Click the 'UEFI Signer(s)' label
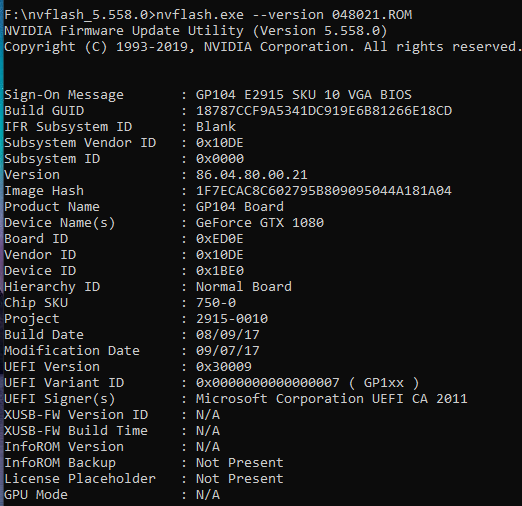 [60, 399]
